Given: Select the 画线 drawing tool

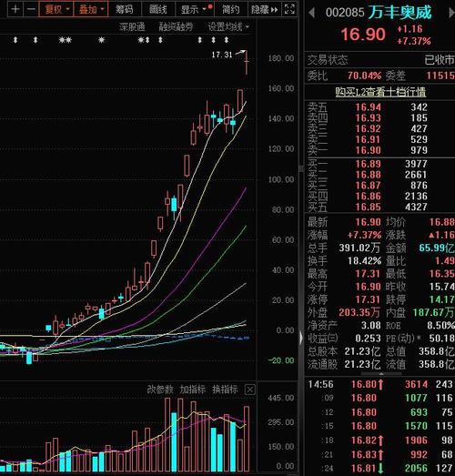Looking at the screenshot, I should click(158, 10).
